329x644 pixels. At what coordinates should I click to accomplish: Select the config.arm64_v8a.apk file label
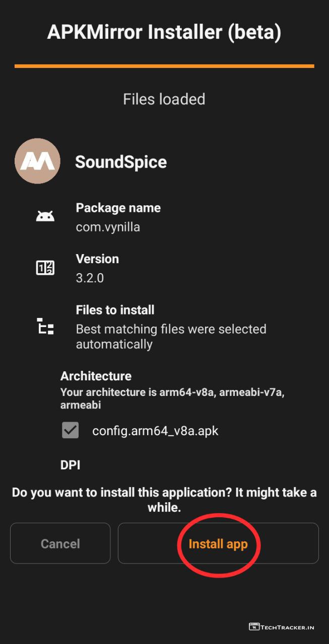(x=155, y=431)
